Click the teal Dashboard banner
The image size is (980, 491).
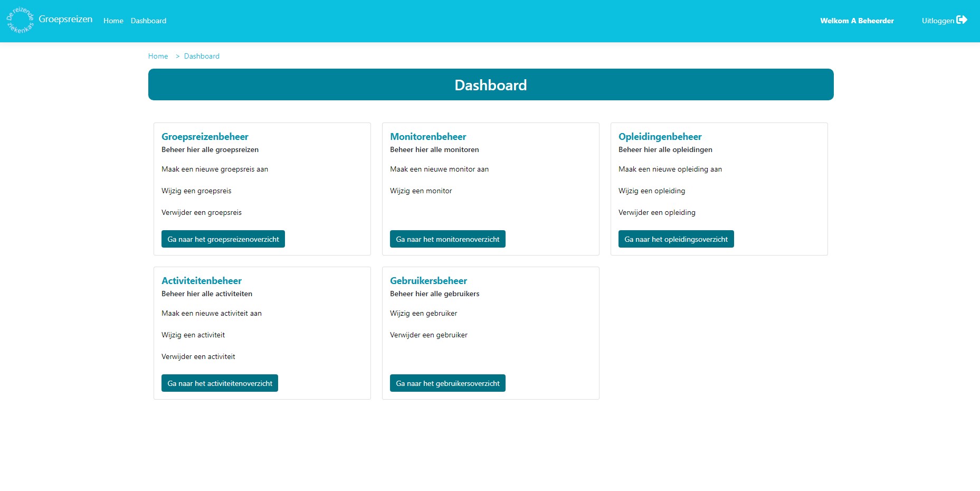click(x=490, y=84)
